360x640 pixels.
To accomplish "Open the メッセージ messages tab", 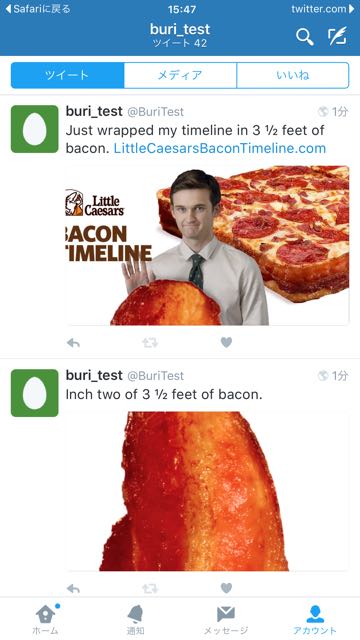I will [225, 619].
